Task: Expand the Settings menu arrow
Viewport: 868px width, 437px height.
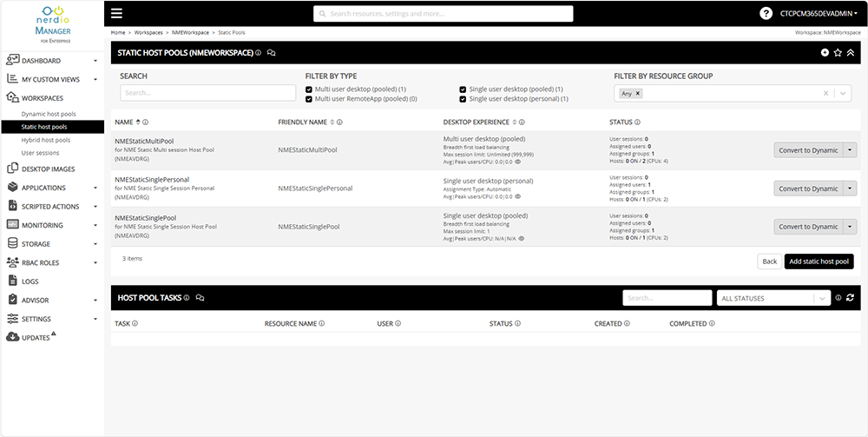Action: [x=95, y=319]
